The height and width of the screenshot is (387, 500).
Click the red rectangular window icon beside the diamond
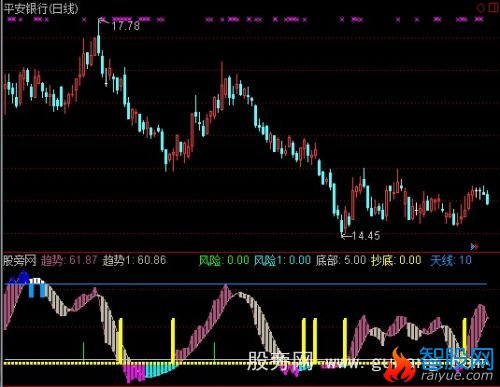493,7
